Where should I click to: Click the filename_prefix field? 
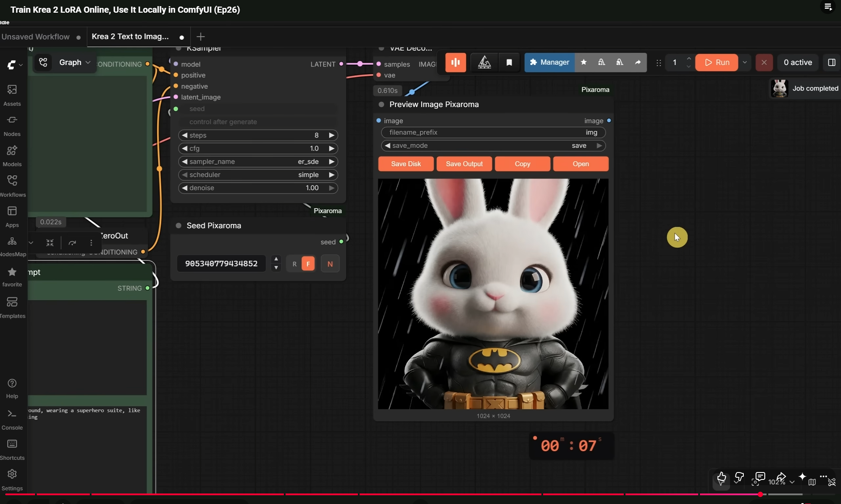point(493,132)
